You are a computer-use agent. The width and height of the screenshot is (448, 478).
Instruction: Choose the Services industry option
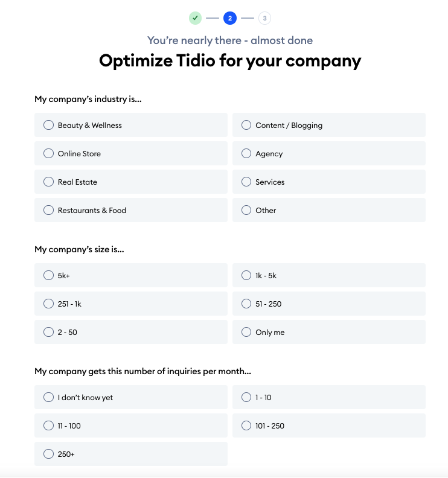(246, 182)
